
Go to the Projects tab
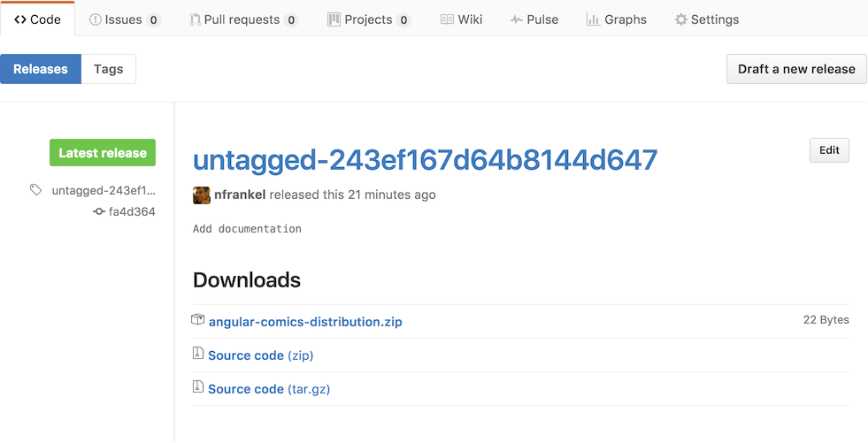(x=369, y=20)
